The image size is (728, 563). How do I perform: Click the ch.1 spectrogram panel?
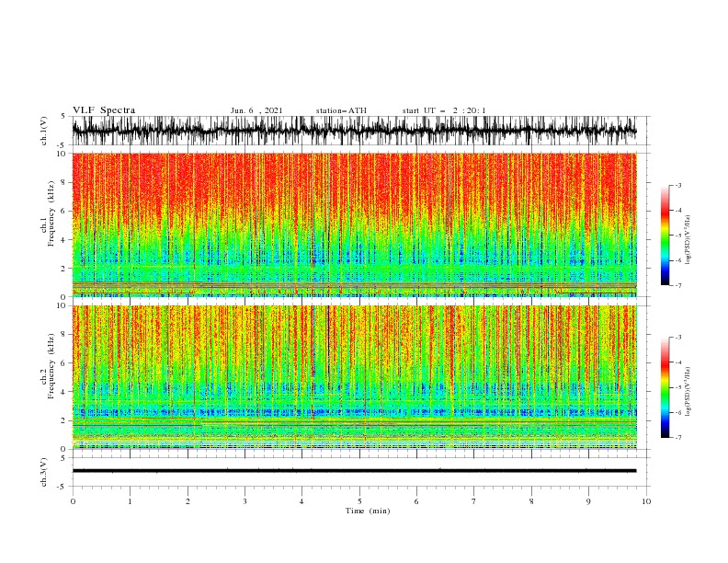(x=354, y=224)
